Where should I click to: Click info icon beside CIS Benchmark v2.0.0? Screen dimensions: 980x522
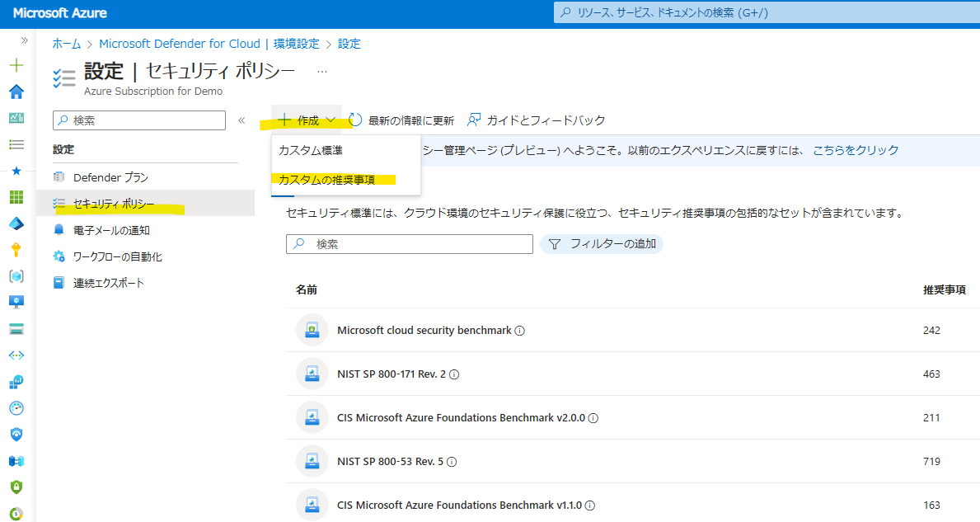pos(593,418)
